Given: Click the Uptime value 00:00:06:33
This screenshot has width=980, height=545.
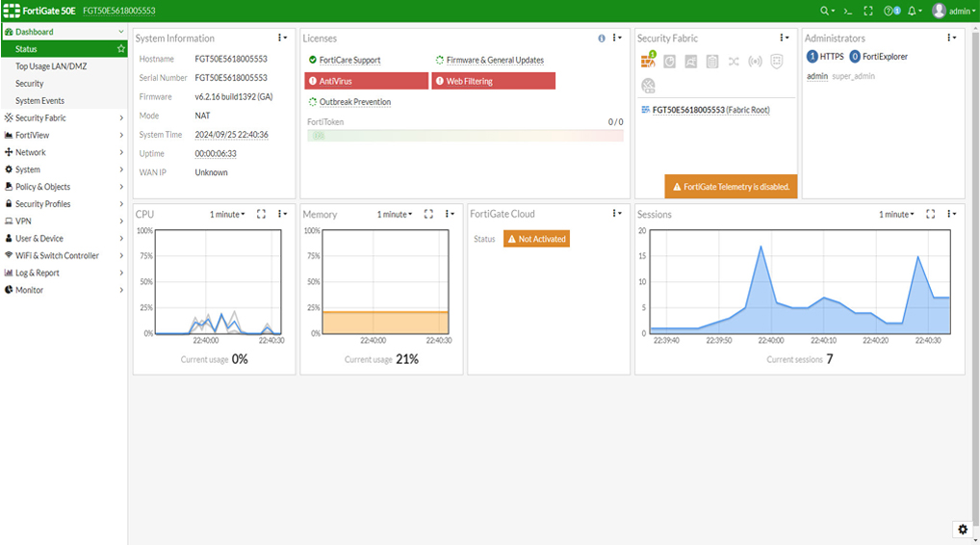Looking at the screenshot, I should click(x=216, y=154).
